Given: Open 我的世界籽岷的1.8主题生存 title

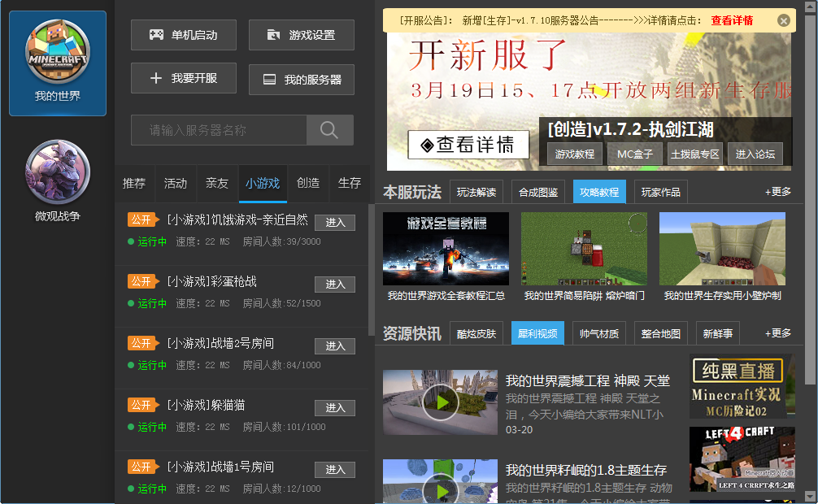Looking at the screenshot, I should [x=585, y=470].
